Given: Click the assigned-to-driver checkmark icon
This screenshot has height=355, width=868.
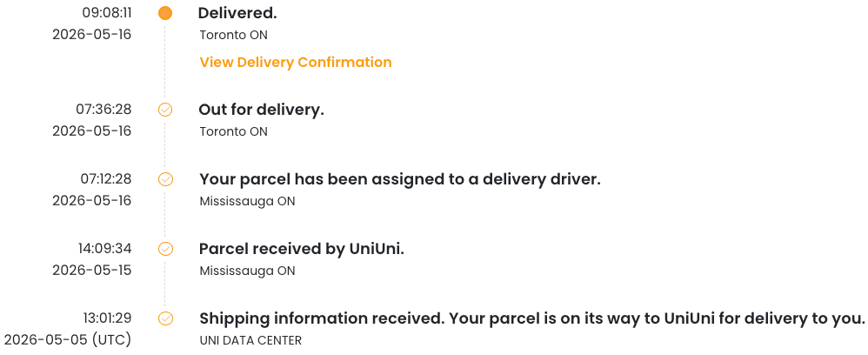Looking at the screenshot, I should click(165, 179).
